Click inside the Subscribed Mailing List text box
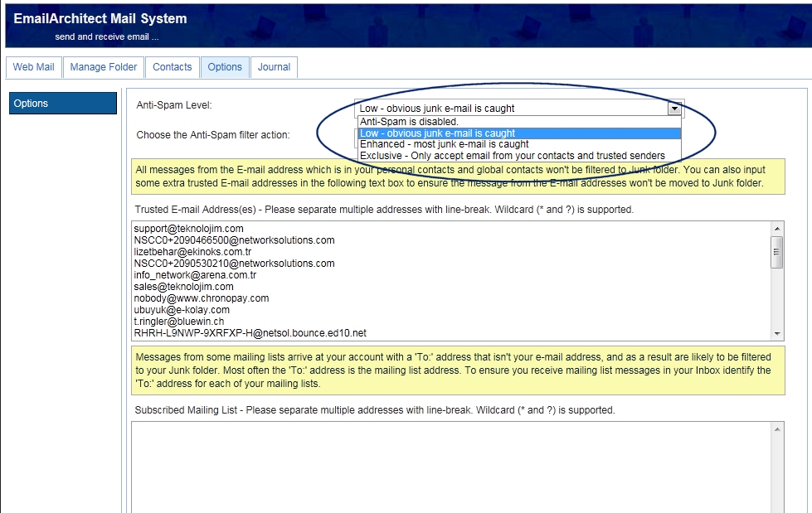This screenshot has width=812, height=513. tap(451, 467)
